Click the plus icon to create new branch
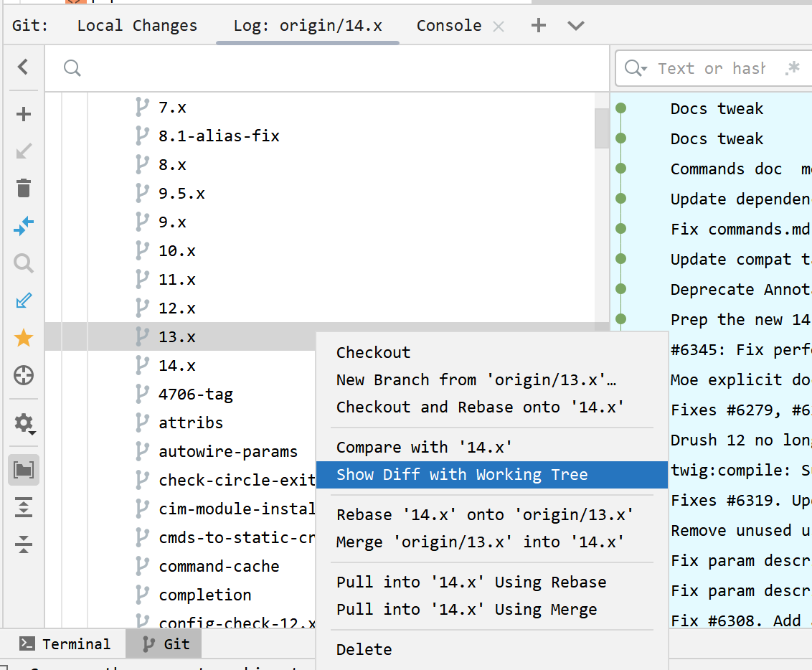The height and width of the screenshot is (670, 812). click(23, 114)
